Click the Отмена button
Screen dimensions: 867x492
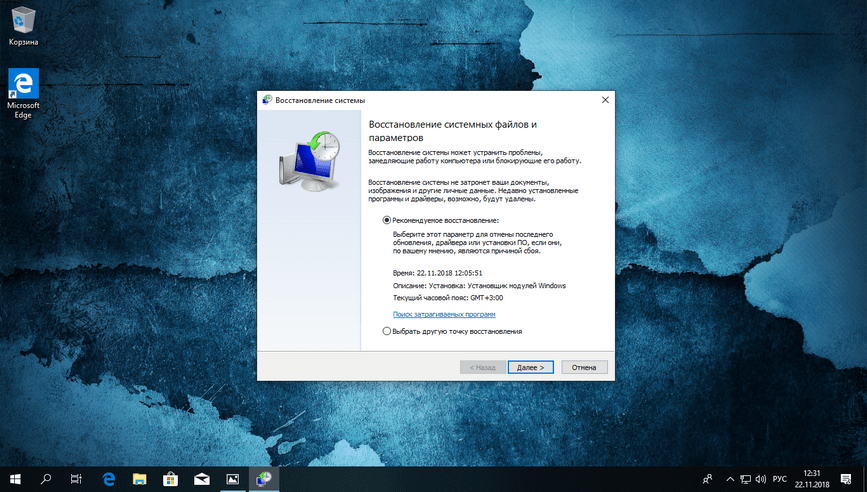584,367
